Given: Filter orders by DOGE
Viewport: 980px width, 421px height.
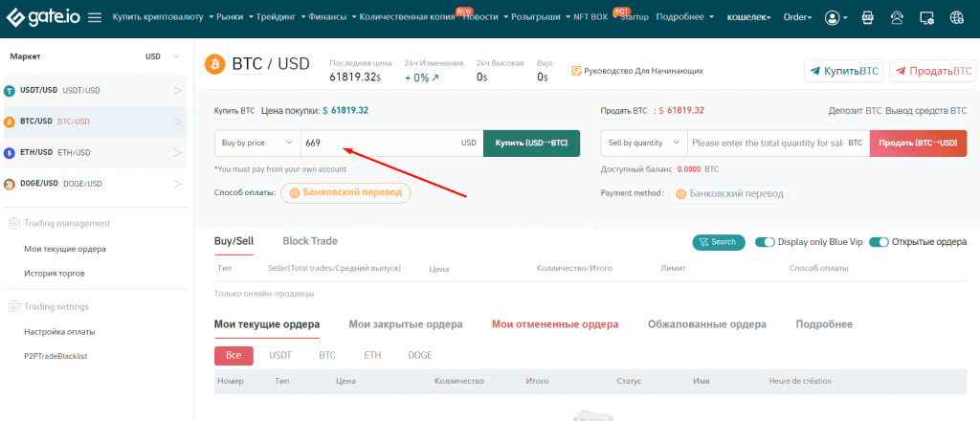Looking at the screenshot, I should coord(420,355).
